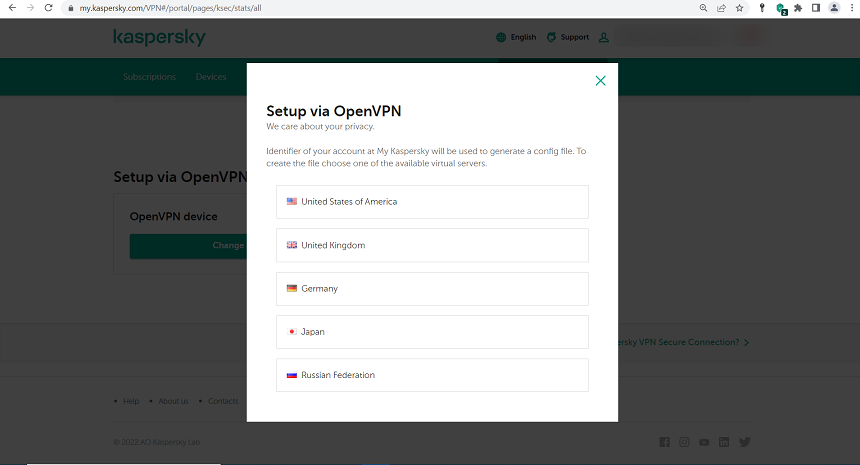Bookmark this page with the star icon
Viewport: 860px width, 465px height.
[739, 8]
